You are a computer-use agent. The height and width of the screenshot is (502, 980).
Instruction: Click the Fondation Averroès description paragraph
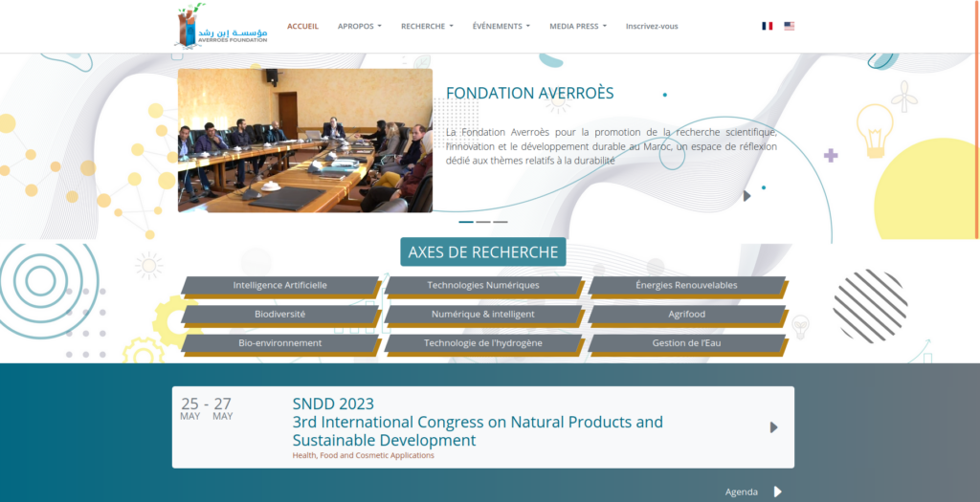(612, 146)
